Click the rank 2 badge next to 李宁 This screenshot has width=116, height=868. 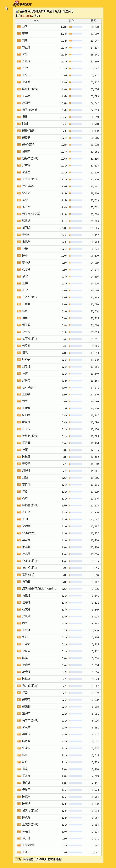[19, 34]
